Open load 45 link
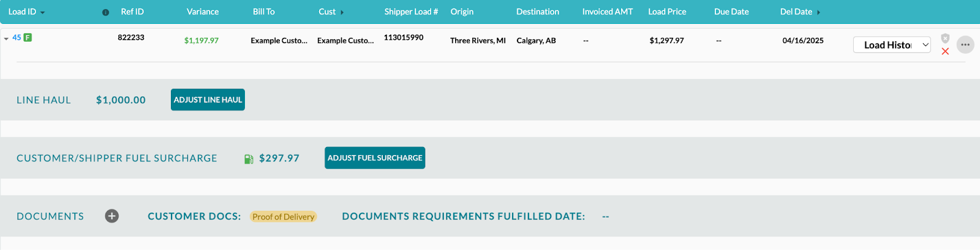The height and width of the screenshot is (250, 980). 17,37
